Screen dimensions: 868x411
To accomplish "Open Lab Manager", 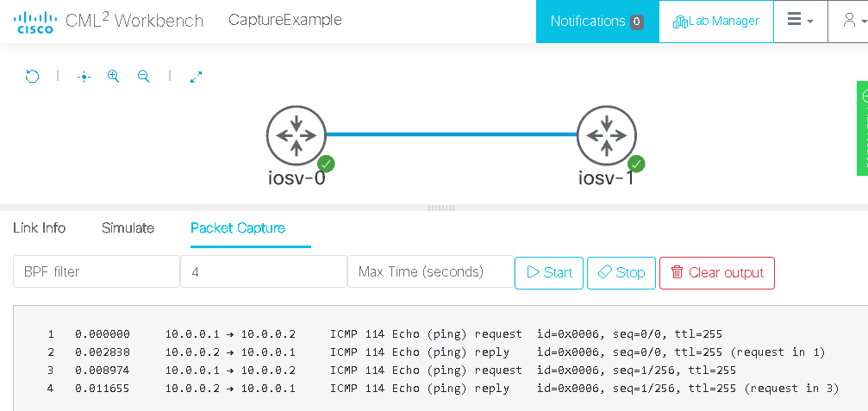I will pyautogui.click(x=715, y=22).
